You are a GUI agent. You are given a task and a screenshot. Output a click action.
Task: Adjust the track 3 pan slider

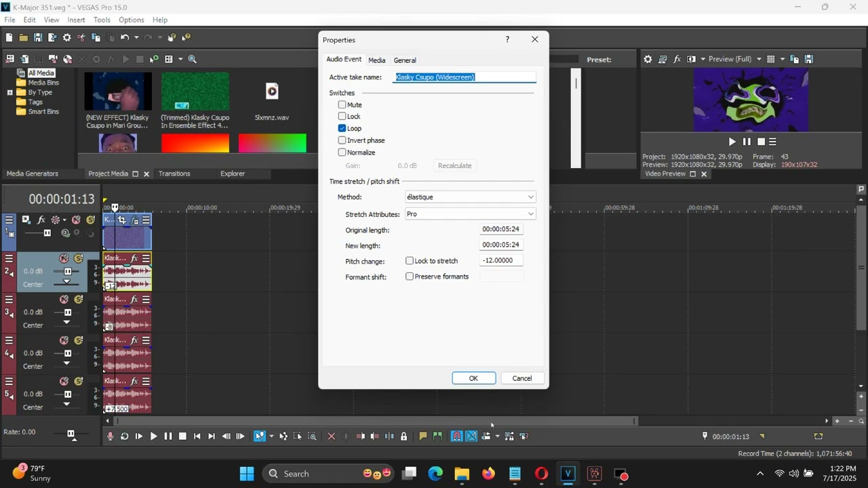(x=66, y=322)
